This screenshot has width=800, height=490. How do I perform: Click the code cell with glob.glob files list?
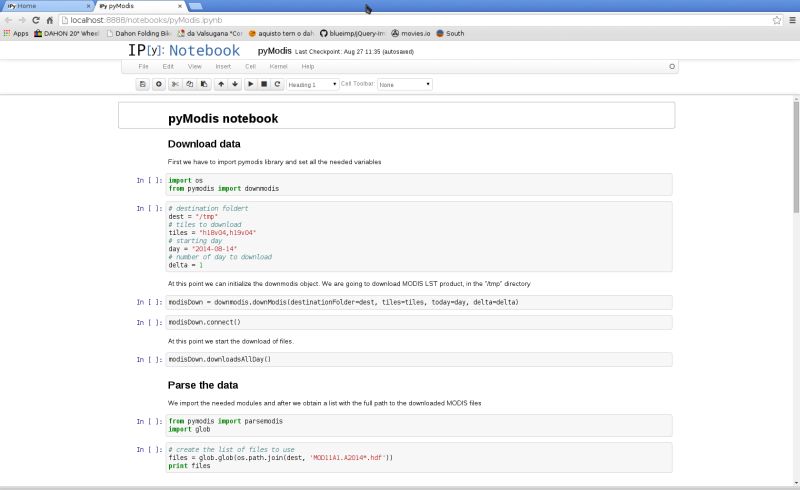[419, 457]
